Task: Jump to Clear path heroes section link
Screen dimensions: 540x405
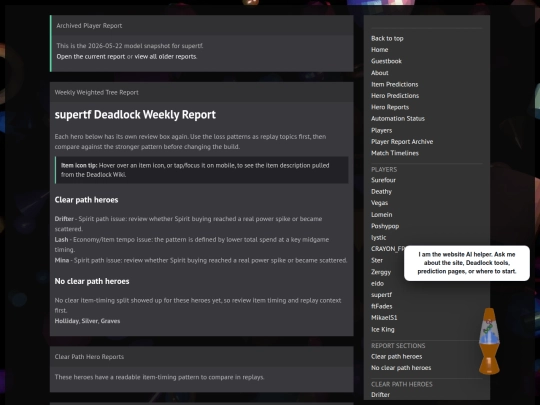Action: click(x=396, y=356)
